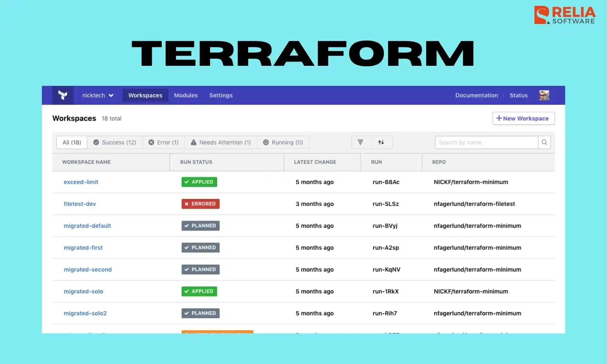Click run-B8Ac run ID
Viewport: 607px width, 364px height.
click(x=386, y=182)
